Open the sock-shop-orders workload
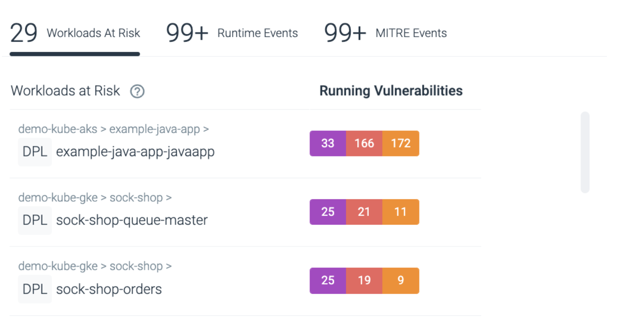This screenshot has height=328, width=644. pos(109,289)
